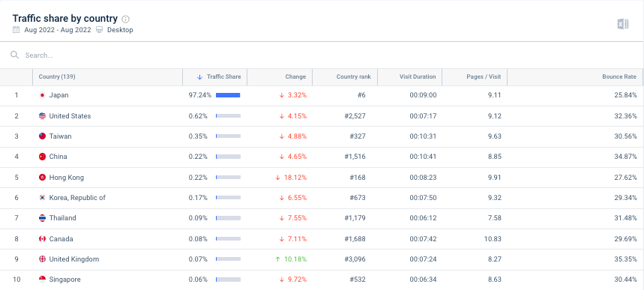This screenshot has height=290, width=644.
Task: Export table with the Excel icon
Action: [623, 24]
